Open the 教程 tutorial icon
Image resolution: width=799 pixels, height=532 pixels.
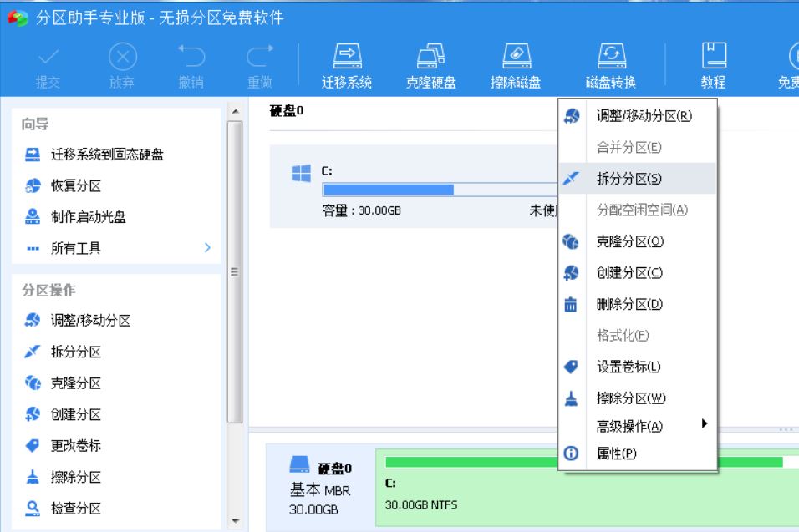point(715,63)
